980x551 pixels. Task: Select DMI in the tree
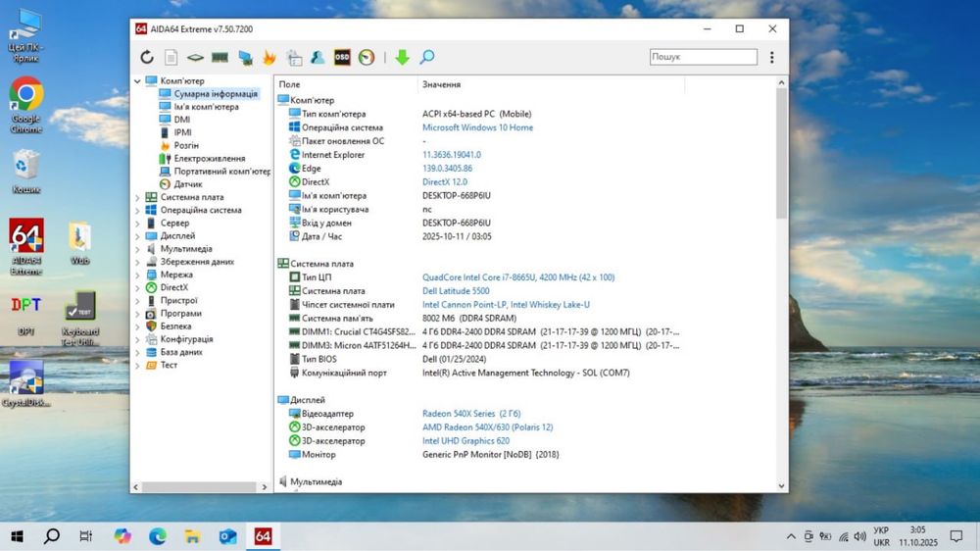182,120
